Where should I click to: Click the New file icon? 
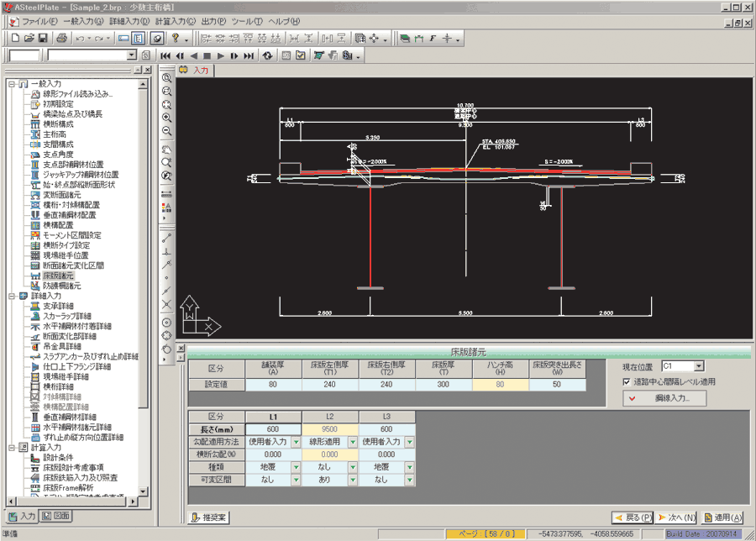click(x=15, y=38)
